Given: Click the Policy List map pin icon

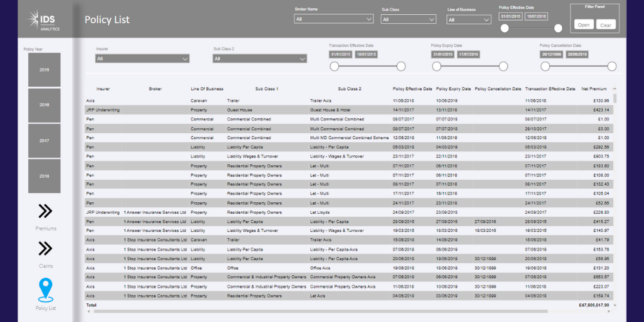Looking at the screenshot, I should click(45, 290).
